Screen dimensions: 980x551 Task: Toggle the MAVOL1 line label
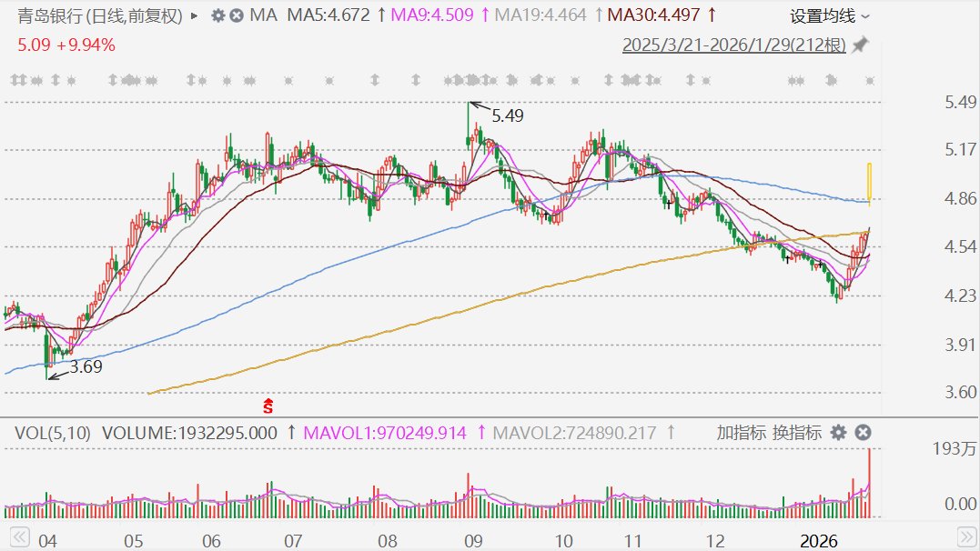(383, 433)
